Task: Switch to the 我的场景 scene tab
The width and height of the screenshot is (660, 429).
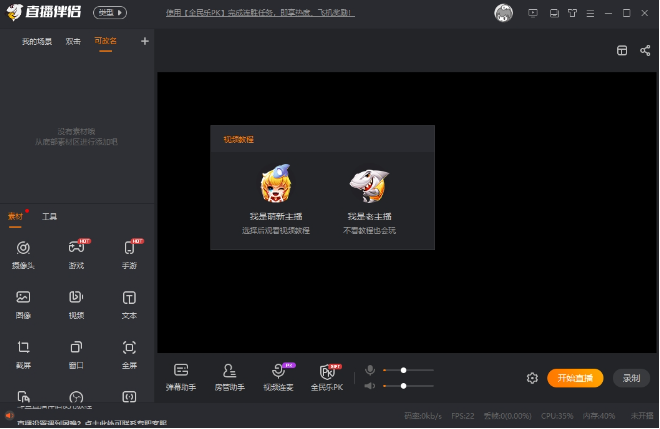Action: 36,41
